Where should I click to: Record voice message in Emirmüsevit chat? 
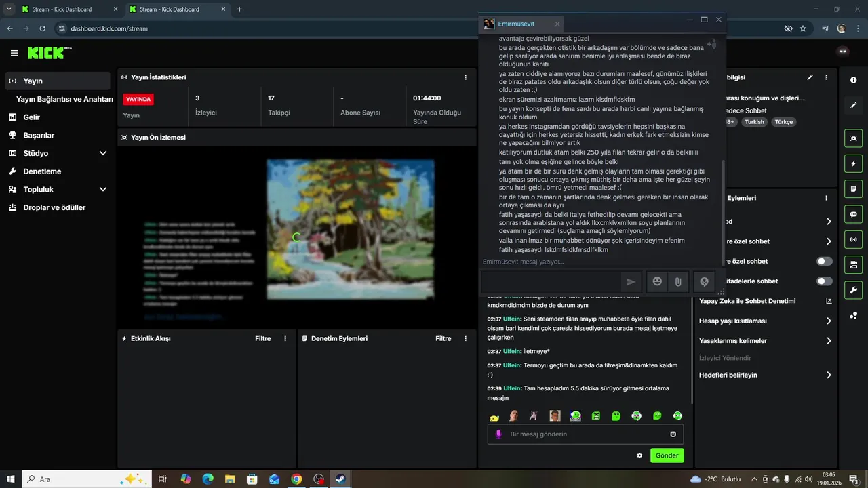click(704, 282)
